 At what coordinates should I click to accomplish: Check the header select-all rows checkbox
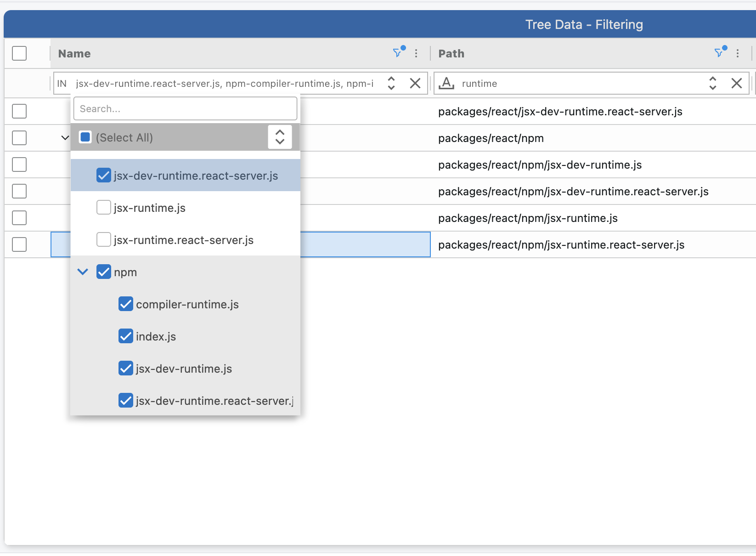click(19, 53)
